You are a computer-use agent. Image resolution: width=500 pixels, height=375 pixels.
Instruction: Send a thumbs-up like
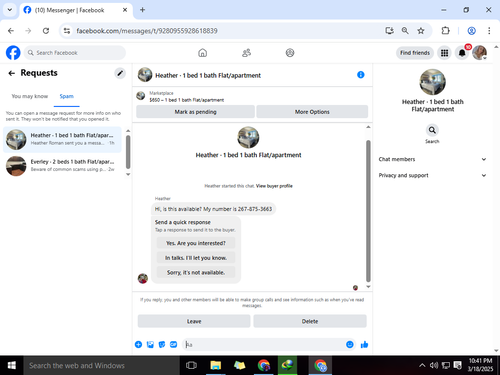364,345
